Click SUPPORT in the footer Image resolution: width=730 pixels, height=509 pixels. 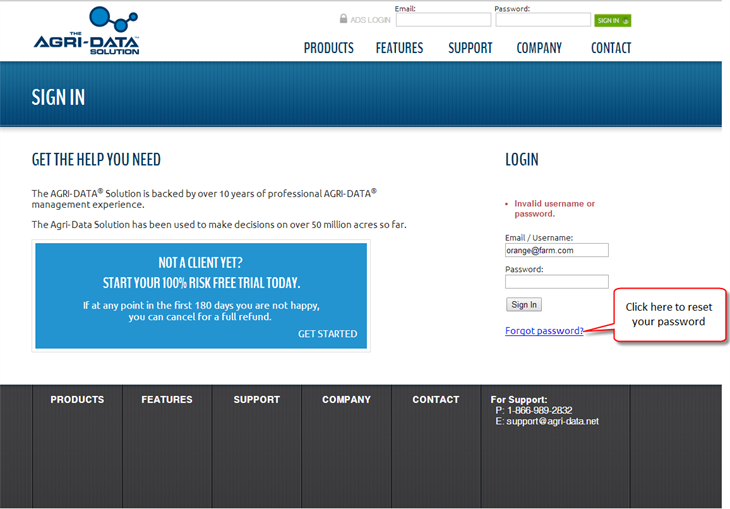257,400
